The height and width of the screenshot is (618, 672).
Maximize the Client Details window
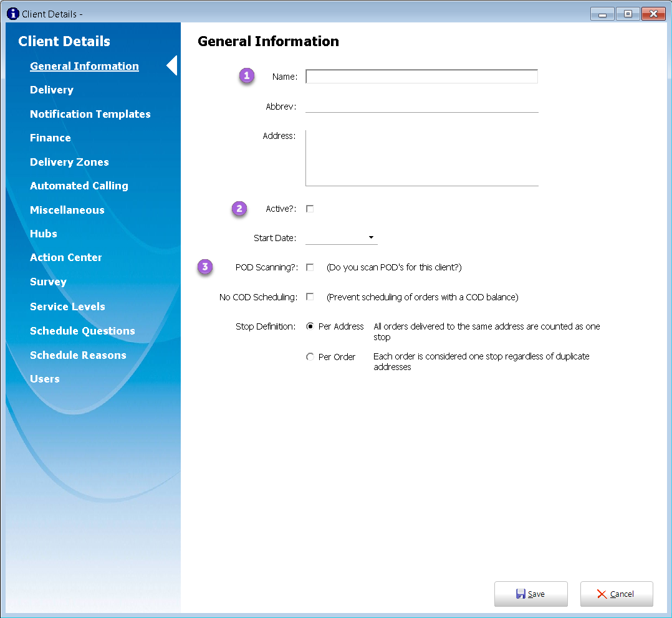pyautogui.click(x=628, y=14)
